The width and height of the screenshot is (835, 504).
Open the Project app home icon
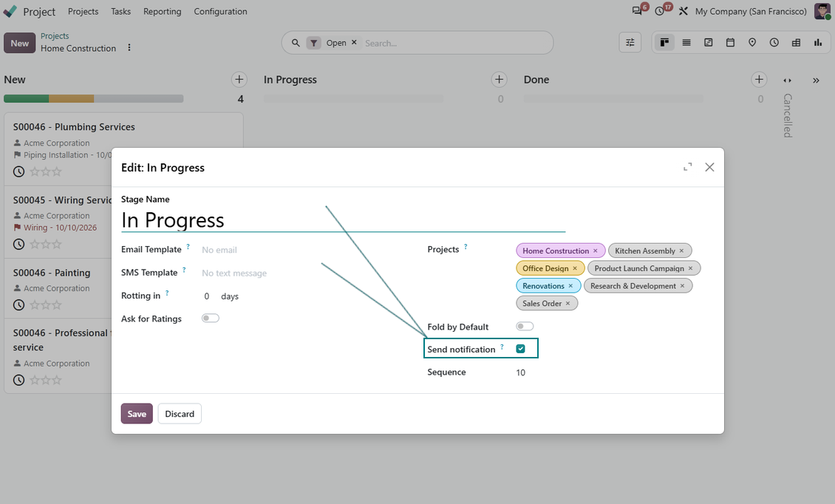pos(10,11)
